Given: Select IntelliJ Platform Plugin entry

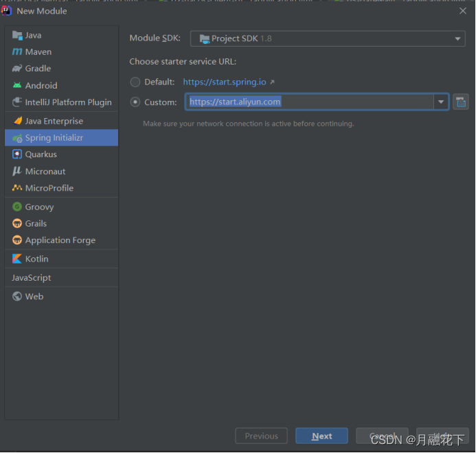Looking at the screenshot, I should 62,102.
